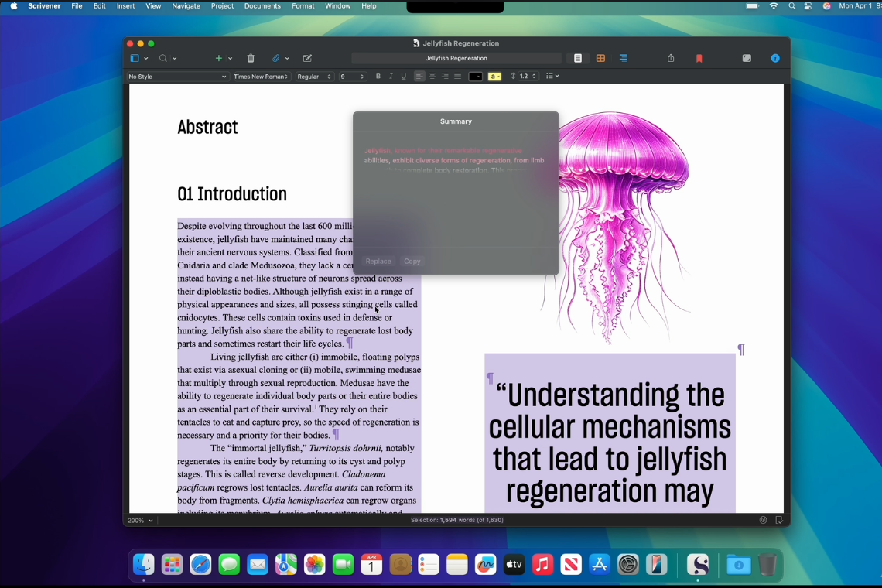The height and width of the screenshot is (588, 882).
Task: Open Scrivener from the dock
Action: pos(698,564)
